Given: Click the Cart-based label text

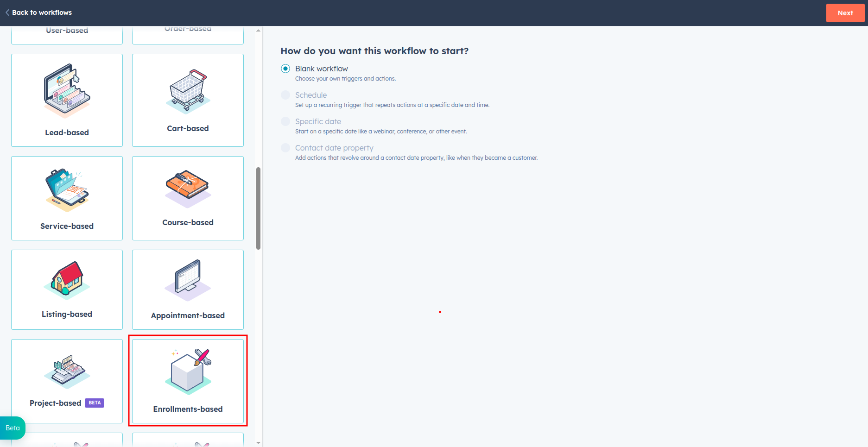Looking at the screenshot, I should (x=188, y=128).
